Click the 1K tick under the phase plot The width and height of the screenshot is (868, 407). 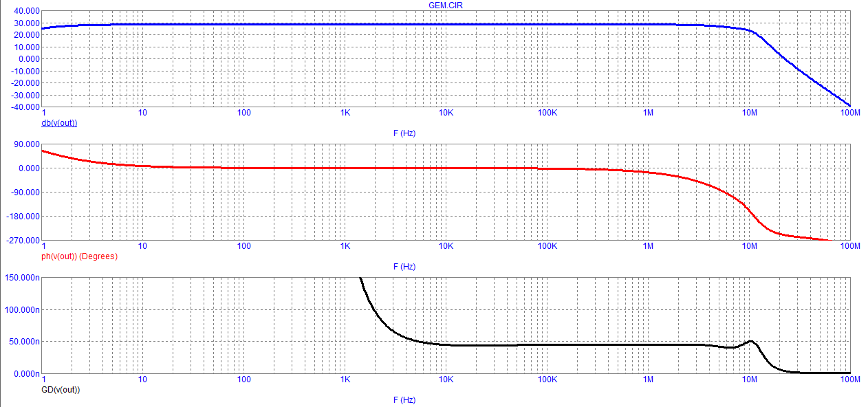[x=345, y=246]
